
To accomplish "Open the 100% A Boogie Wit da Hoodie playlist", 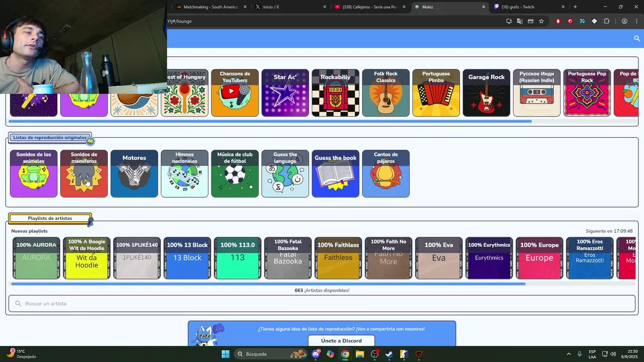I will [x=87, y=258].
